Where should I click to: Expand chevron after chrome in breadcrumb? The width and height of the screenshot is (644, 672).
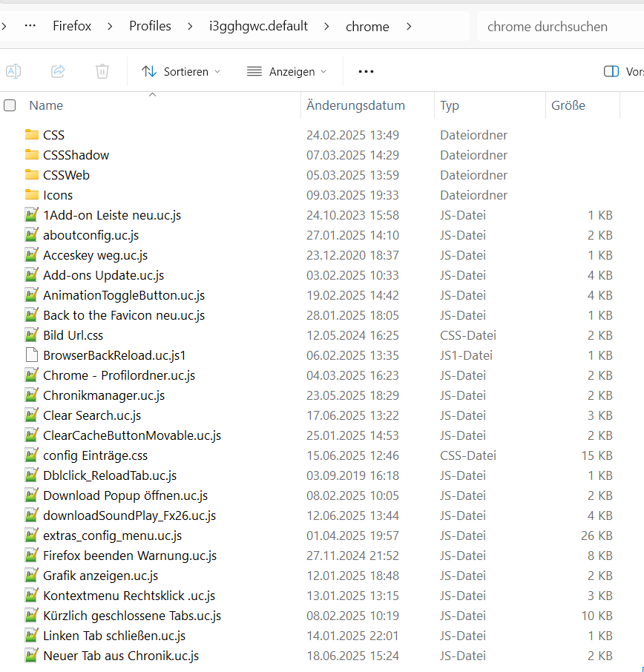click(x=409, y=27)
